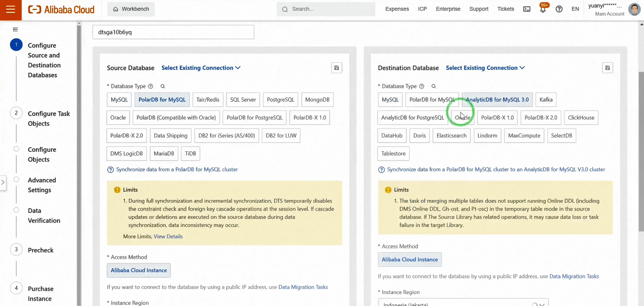Open Expenses menu
Screen dimensions: 644x306
397,9
